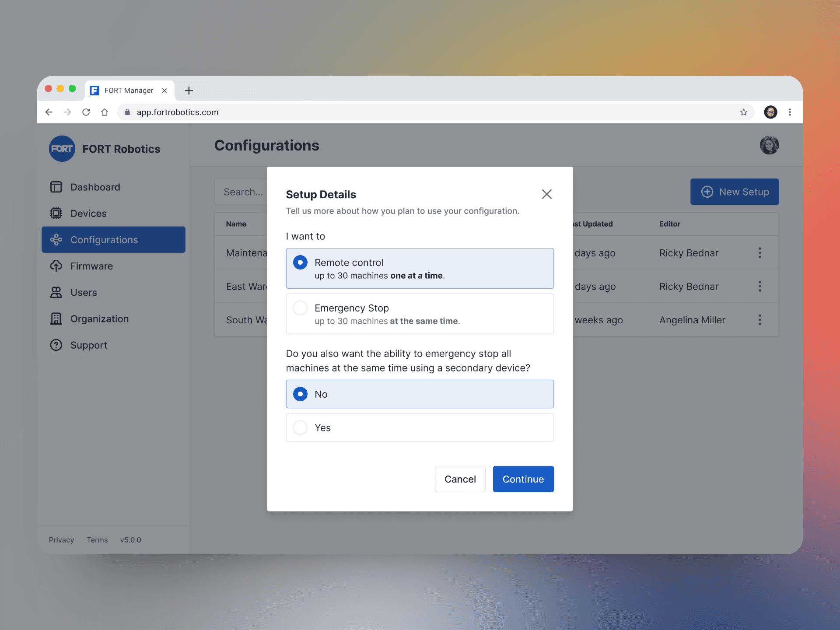
Task: Open the Maintenance configuration options menu
Action: click(760, 253)
